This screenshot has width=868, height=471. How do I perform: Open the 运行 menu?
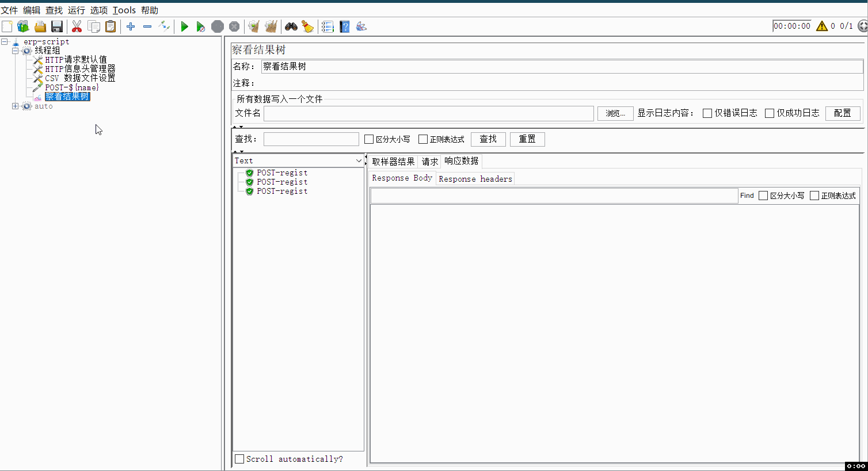(75, 10)
